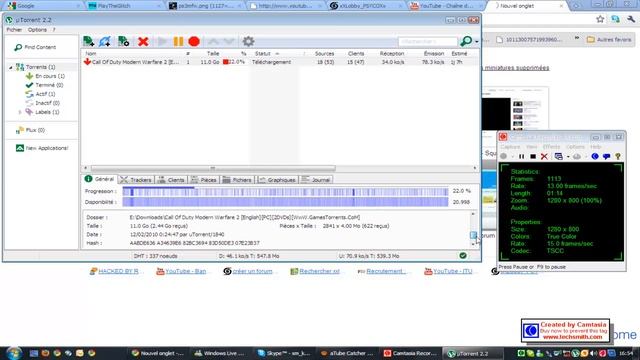This screenshot has height=360, width=640.
Task: Open the Effects menu in Camtasia Recorder
Action: [551, 147]
